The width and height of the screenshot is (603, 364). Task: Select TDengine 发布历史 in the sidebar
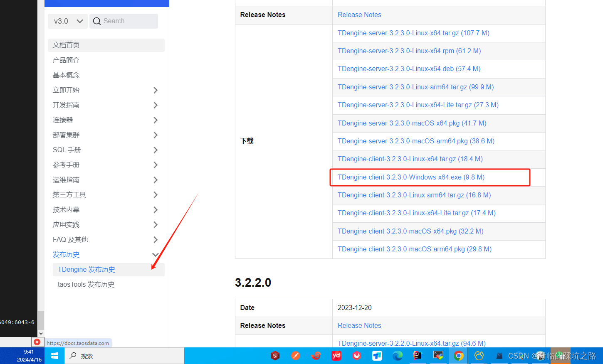coord(109,270)
